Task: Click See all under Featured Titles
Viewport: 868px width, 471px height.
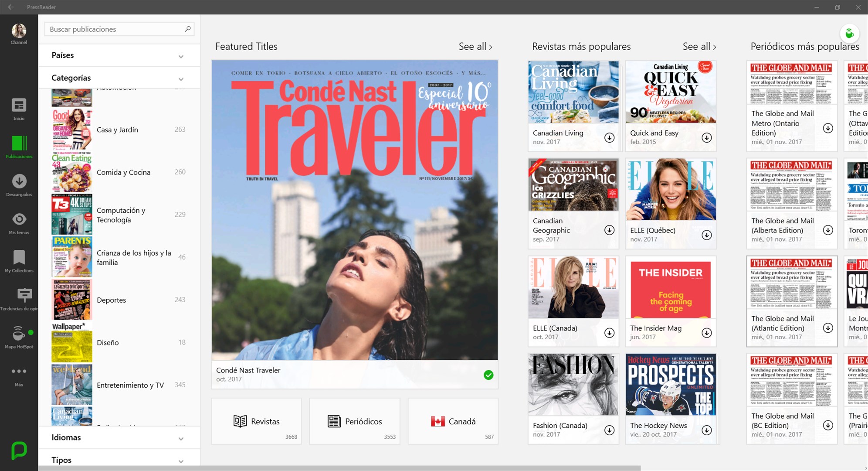Action: point(476,46)
